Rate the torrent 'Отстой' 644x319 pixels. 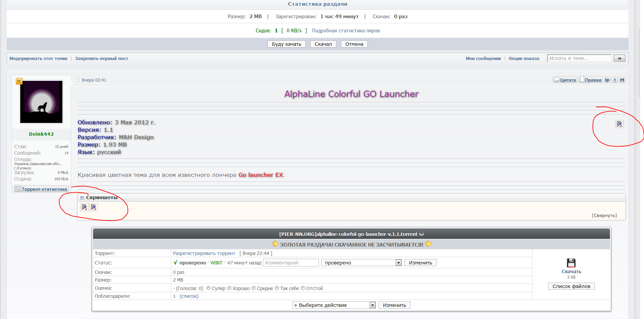(x=303, y=288)
